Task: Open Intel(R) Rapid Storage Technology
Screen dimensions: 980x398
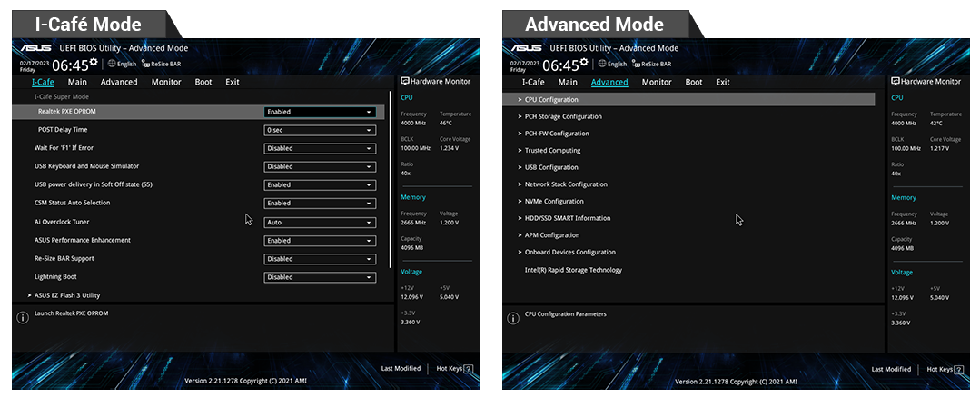Action: click(573, 270)
